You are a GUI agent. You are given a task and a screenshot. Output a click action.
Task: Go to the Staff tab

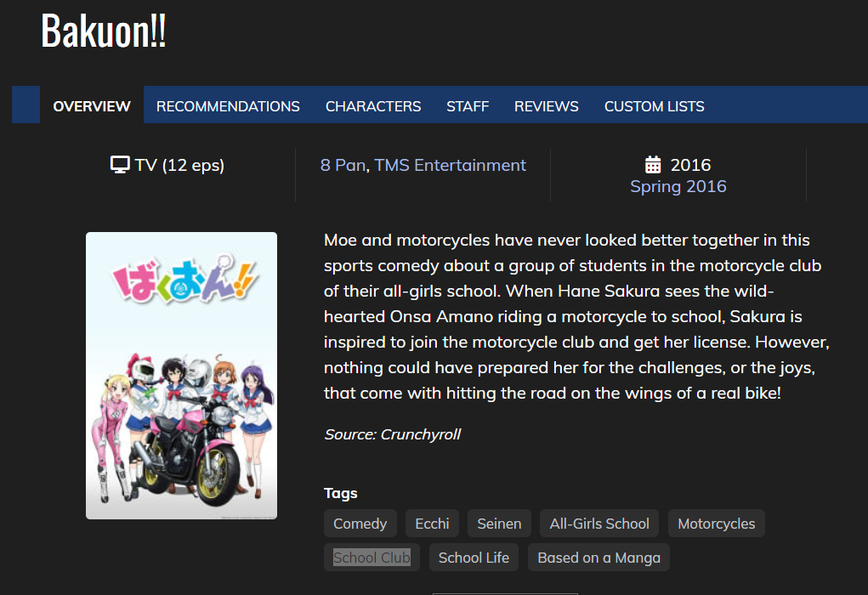coord(468,105)
